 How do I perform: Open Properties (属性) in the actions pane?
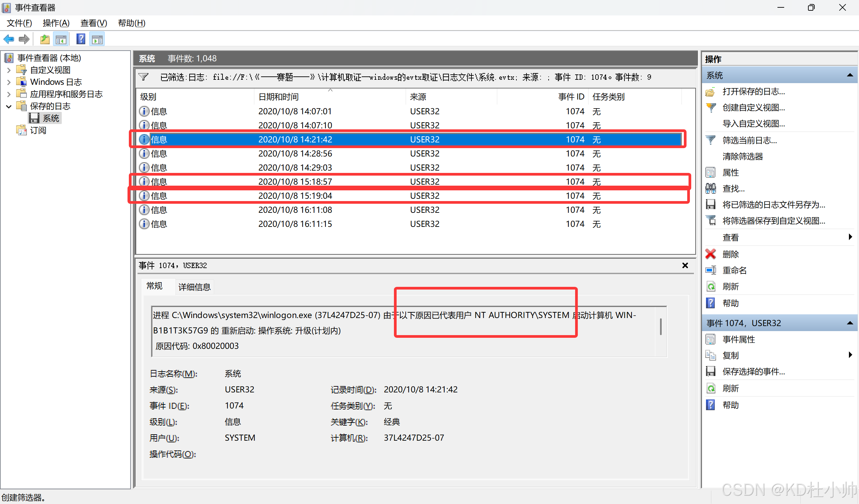point(730,173)
